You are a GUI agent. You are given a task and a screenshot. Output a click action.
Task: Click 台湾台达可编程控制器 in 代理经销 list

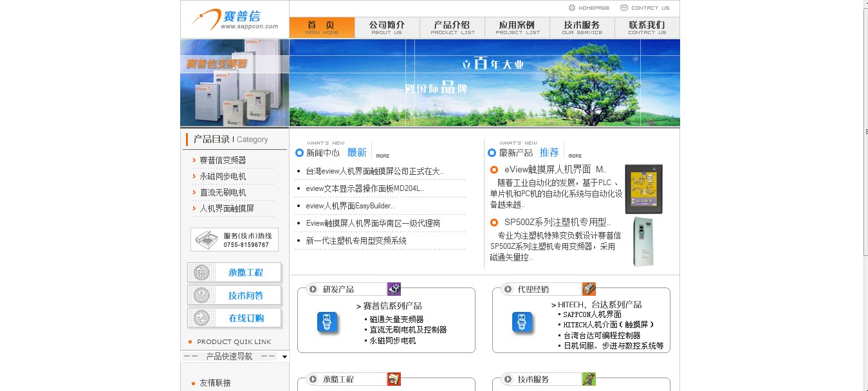click(x=602, y=335)
